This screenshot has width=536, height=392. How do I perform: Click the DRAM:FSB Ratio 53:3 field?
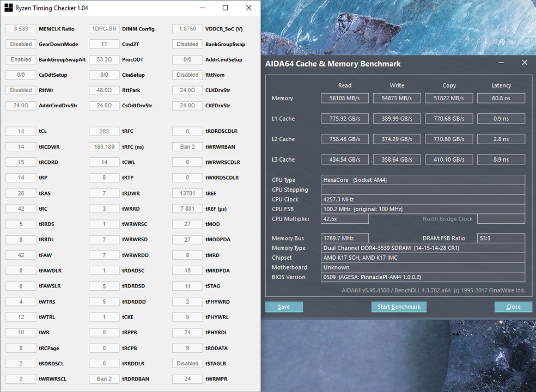point(501,238)
